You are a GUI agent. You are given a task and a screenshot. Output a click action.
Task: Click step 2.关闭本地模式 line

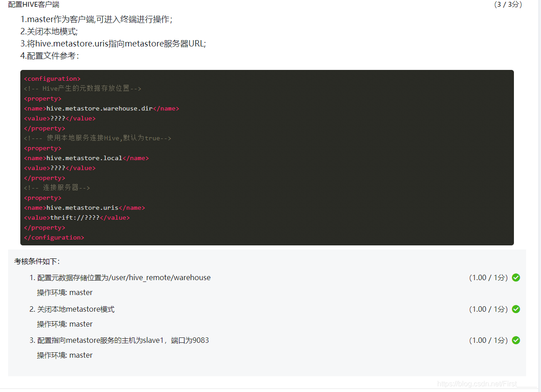tap(49, 32)
